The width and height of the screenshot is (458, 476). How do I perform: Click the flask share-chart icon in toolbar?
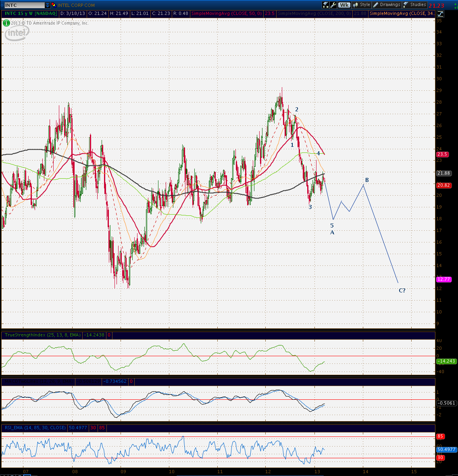(x=325, y=5)
